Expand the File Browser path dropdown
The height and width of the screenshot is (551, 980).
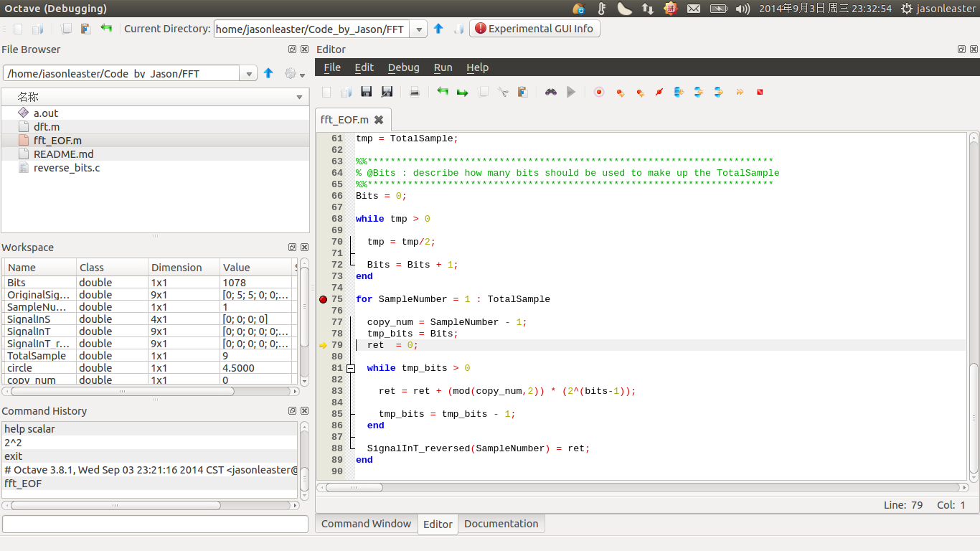coord(248,74)
